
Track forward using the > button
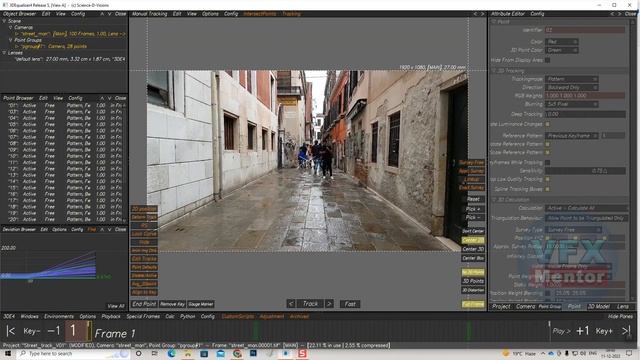click(329, 304)
